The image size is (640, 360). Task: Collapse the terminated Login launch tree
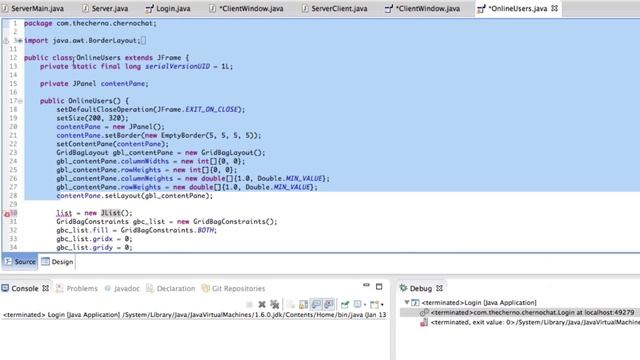407,302
